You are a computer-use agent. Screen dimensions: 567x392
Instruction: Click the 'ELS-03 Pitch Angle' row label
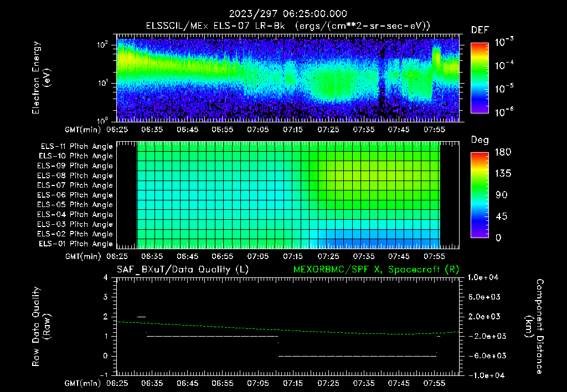pyautogui.click(x=75, y=224)
